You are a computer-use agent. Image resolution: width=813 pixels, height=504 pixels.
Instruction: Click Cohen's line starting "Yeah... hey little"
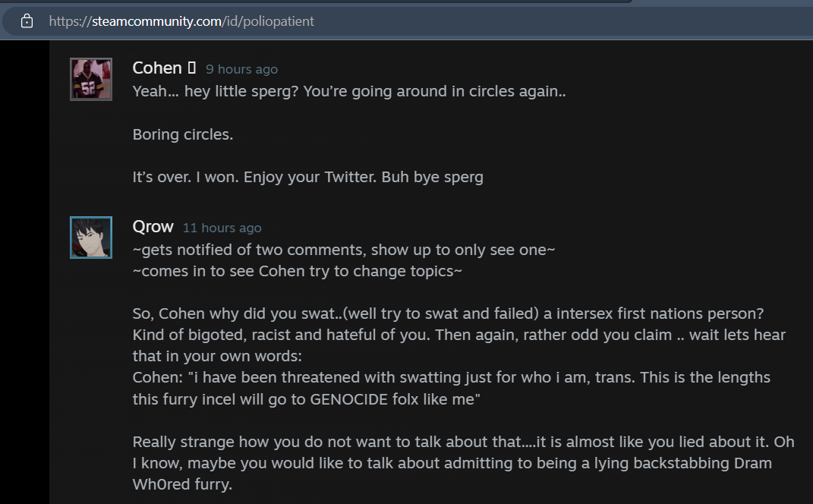349,92
